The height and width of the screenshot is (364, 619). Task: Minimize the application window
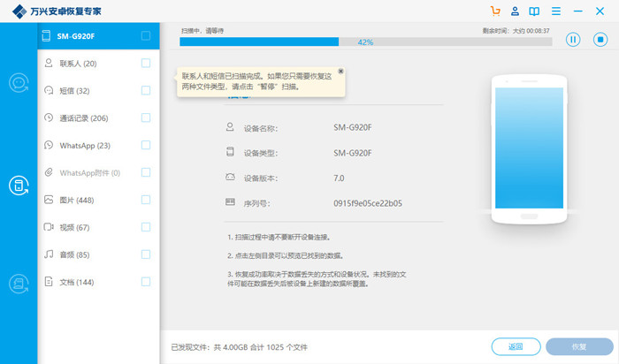578,11
